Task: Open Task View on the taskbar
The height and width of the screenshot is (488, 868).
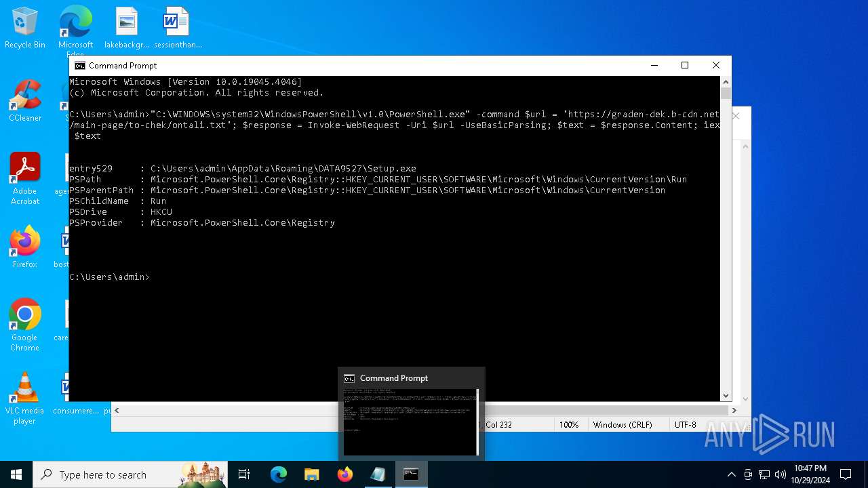Action: point(244,474)
